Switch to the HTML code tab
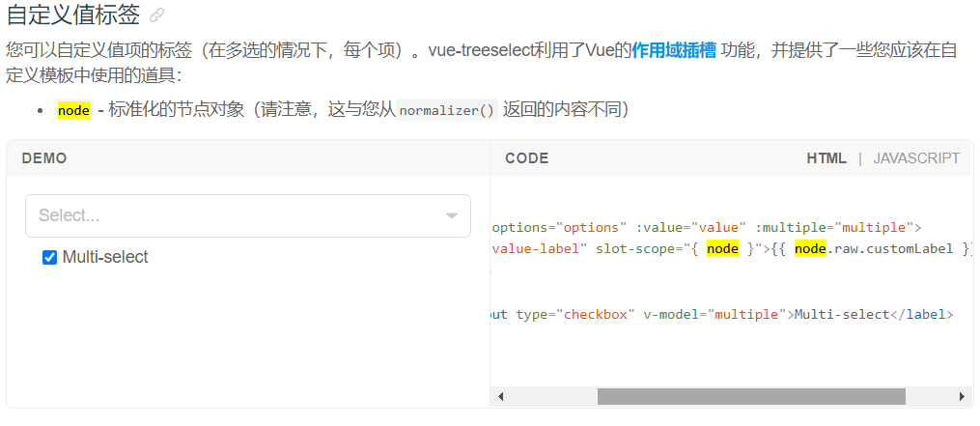980x426 pixels. click(x=826, y=158)
